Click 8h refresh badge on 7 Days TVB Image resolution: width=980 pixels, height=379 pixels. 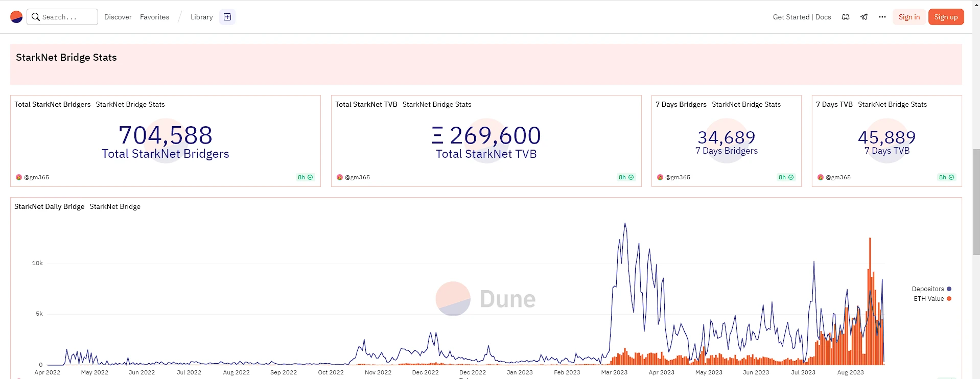pos(947,177)
